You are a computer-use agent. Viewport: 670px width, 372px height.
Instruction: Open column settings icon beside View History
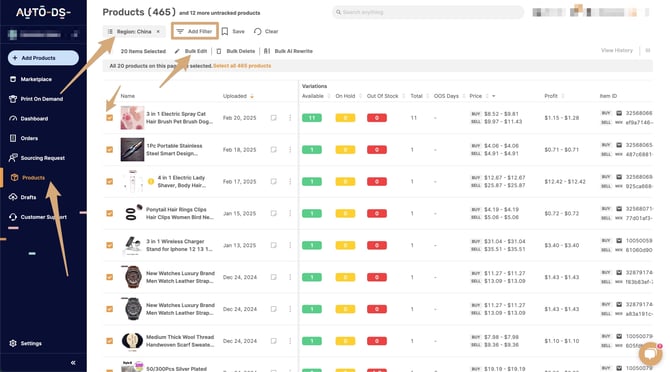point(648,50)
